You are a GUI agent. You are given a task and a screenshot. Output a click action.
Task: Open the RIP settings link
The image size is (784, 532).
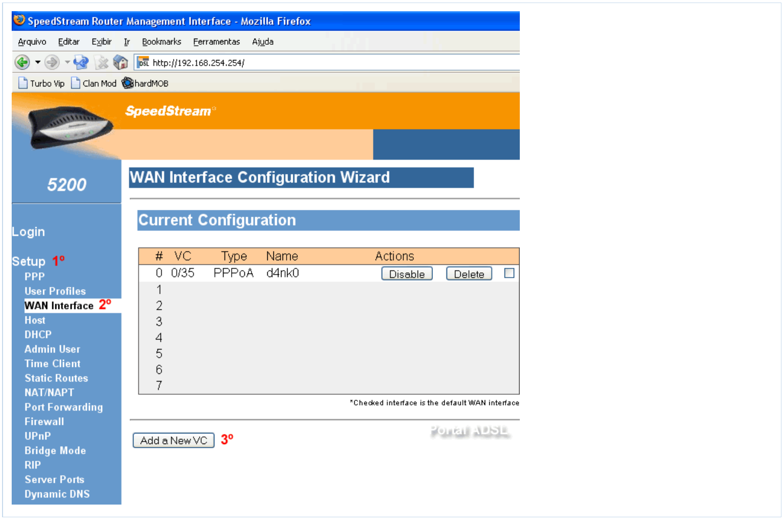tap(33, 465)
